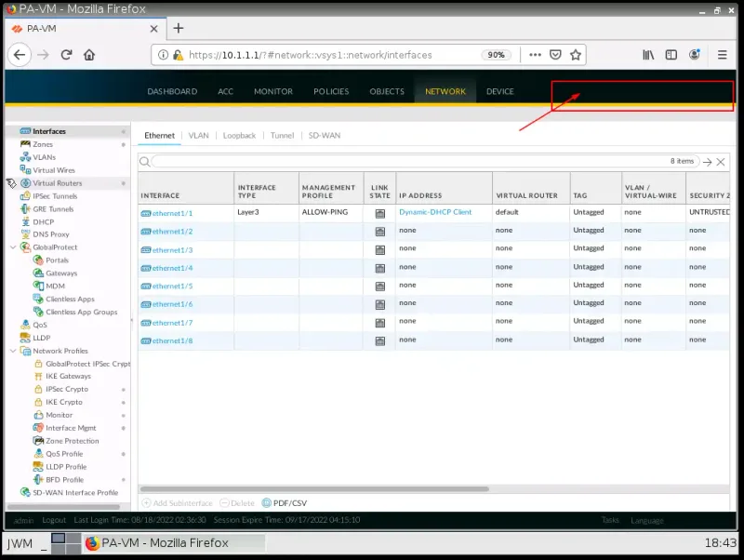Screen dimensions: 744x560
Task: Save page to Pocket icon
Action: coord(555,55)
